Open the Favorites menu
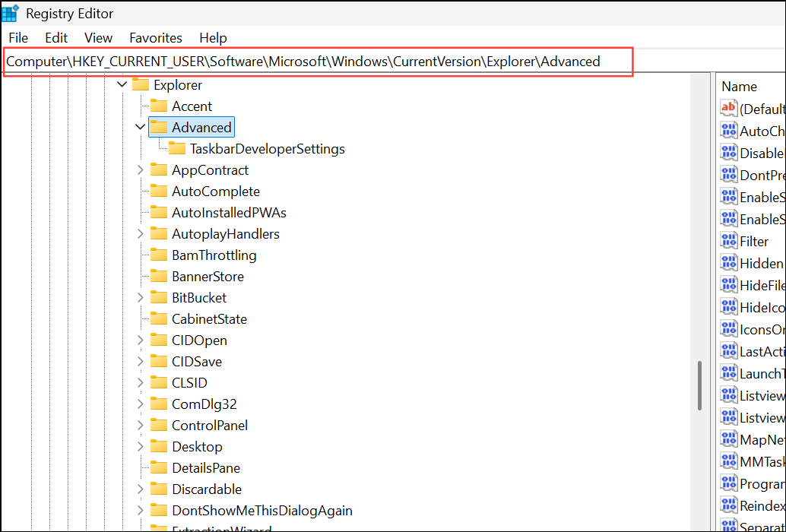This screenshot has height=532, width=786. pos(156,38)
